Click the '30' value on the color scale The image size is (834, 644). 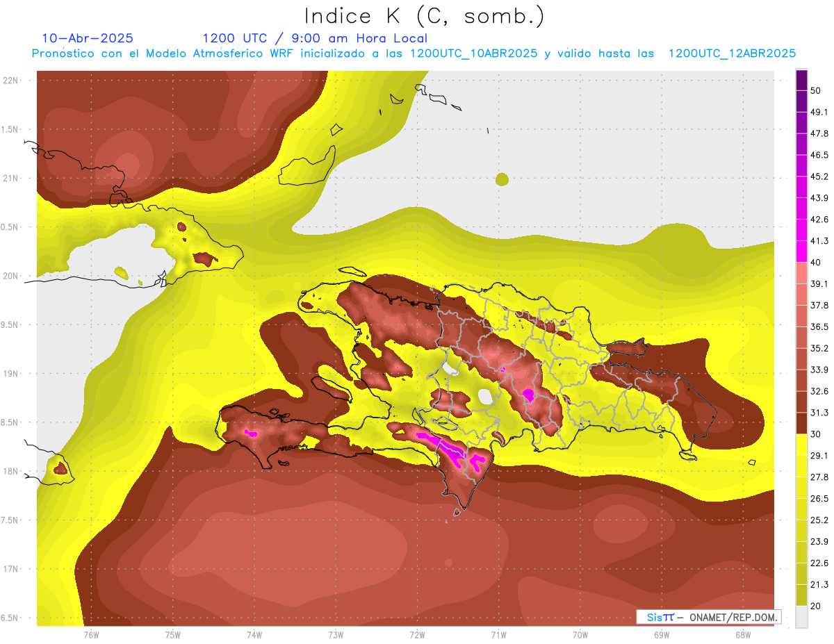[817, 434]
